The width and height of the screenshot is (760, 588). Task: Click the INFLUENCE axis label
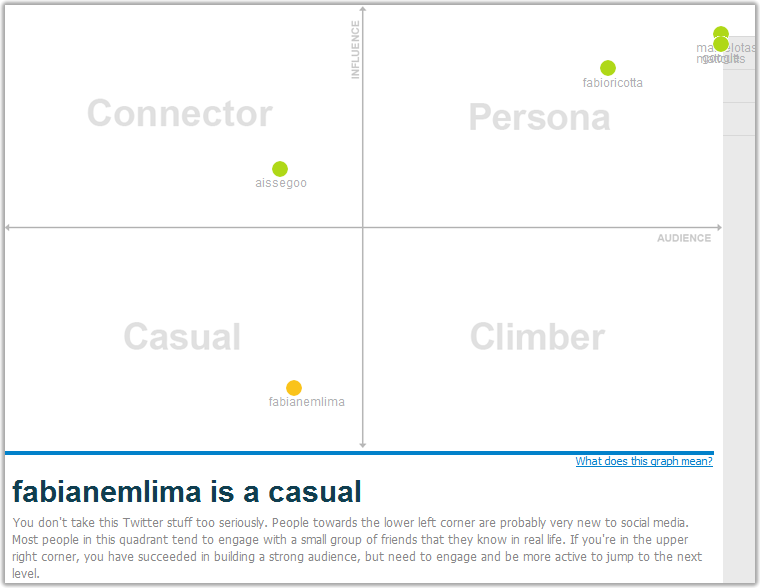pos(355,50)
